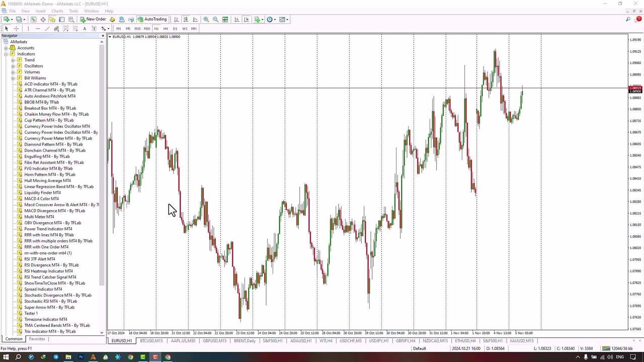This screenshot has width=644, height=362.
Task: Pick the Draw Trendline tool
Action: (x=47, y=29)
